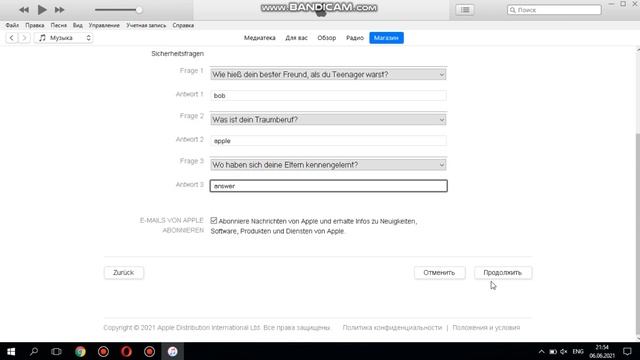Screen dimensions: 640x360
Task: Open Google Chrome from the taskbar
Action: coord(80,351)
